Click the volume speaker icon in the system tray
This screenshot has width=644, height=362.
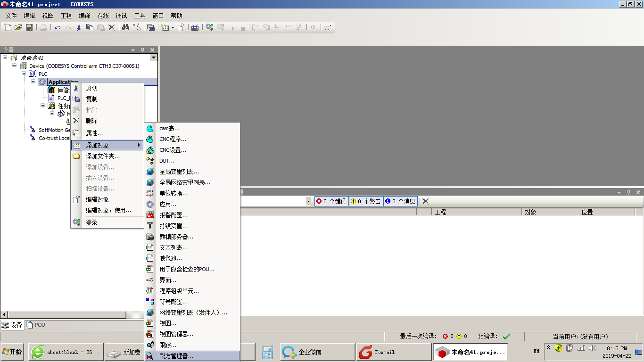pyautogui.click(x=593, y=348)
